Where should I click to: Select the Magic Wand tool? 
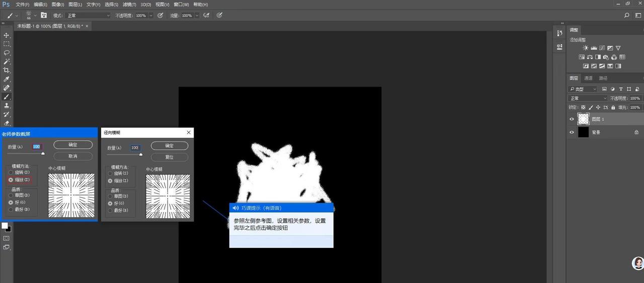[7, 61]
